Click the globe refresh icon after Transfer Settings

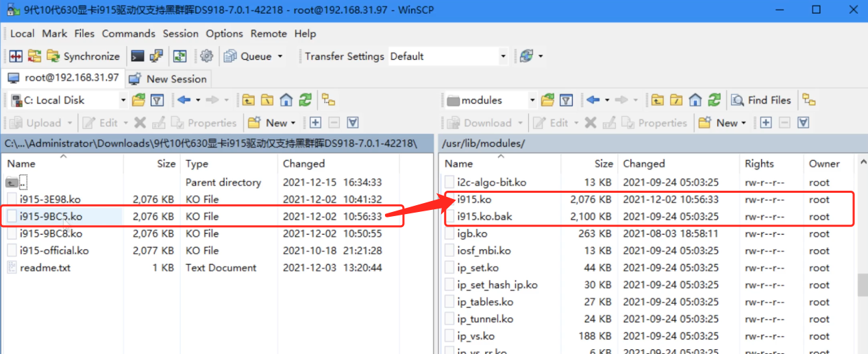[526, 56]
